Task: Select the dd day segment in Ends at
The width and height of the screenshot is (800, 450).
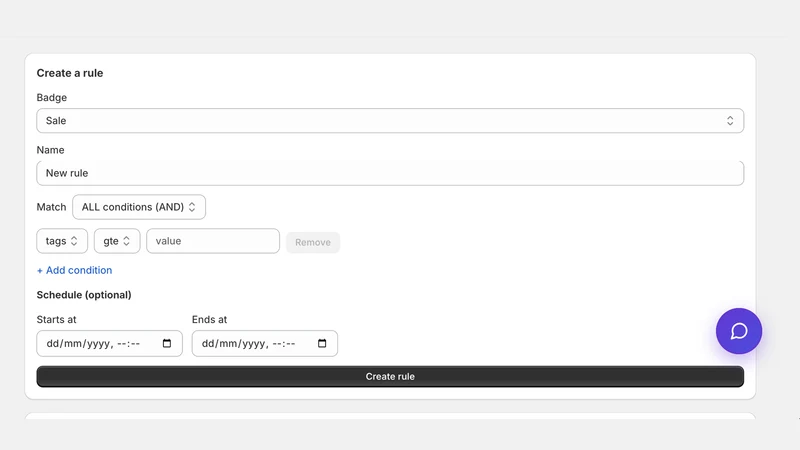Action: [x=208, y=343]
